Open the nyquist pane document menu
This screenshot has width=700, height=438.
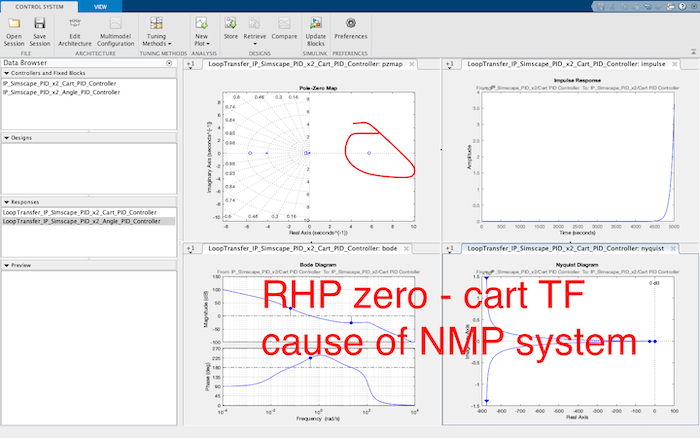[450, 249]
